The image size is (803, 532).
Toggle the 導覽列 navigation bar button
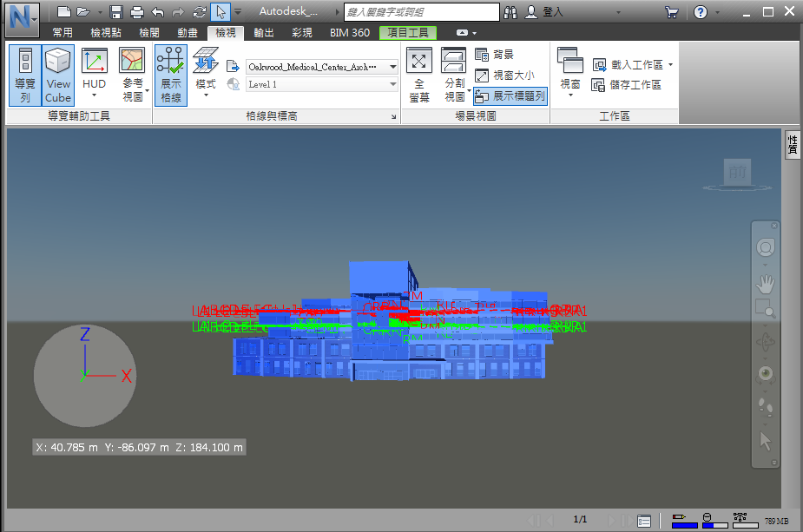[25, 76]
